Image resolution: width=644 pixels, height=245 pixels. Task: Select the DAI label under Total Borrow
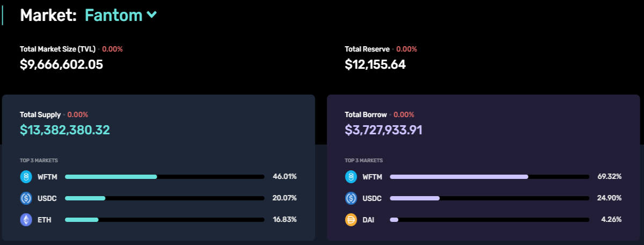pos(368,220)
